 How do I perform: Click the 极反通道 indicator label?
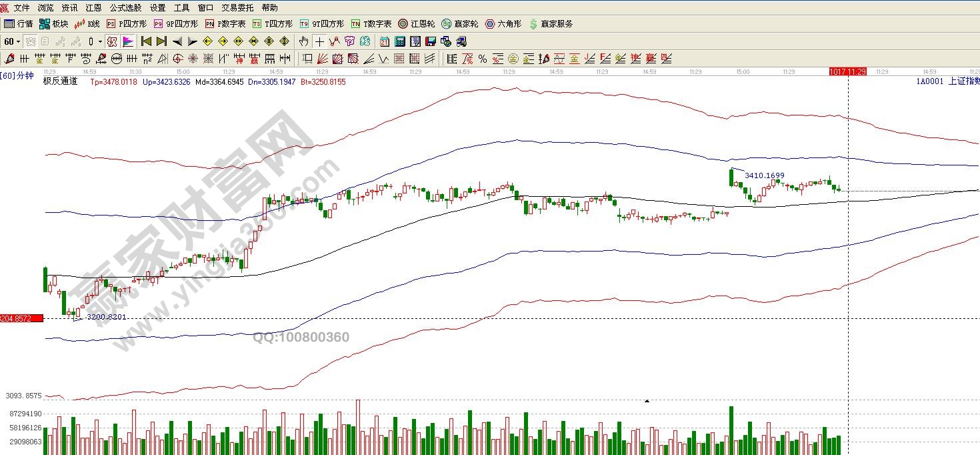[x=60, y=81]
